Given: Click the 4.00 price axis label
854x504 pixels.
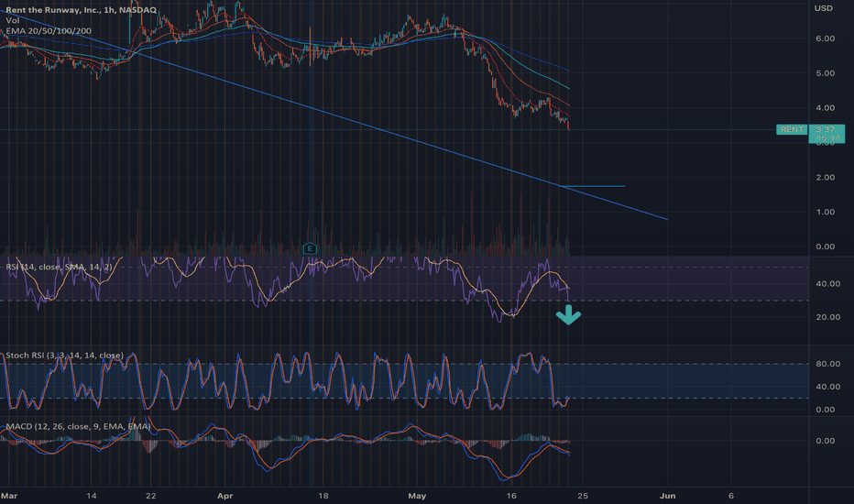Looking at the screenshot, I should [x=825, y=108].
